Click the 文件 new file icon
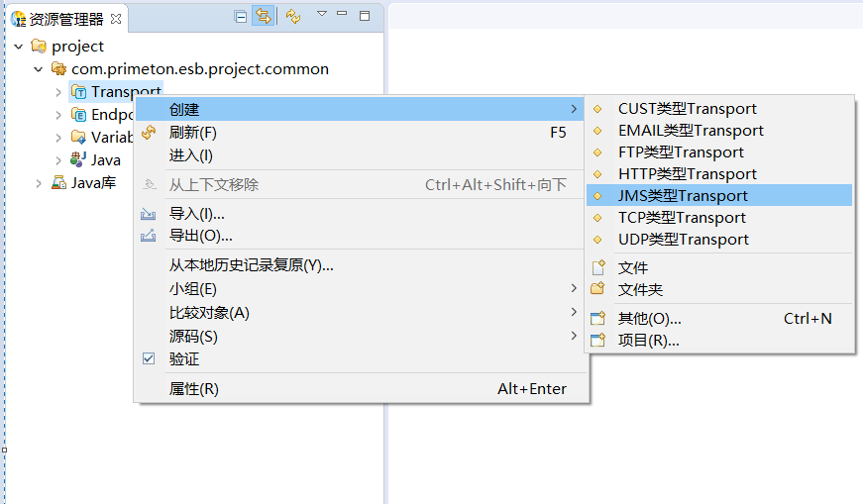The image size is (863, 504). pos(597,267)
